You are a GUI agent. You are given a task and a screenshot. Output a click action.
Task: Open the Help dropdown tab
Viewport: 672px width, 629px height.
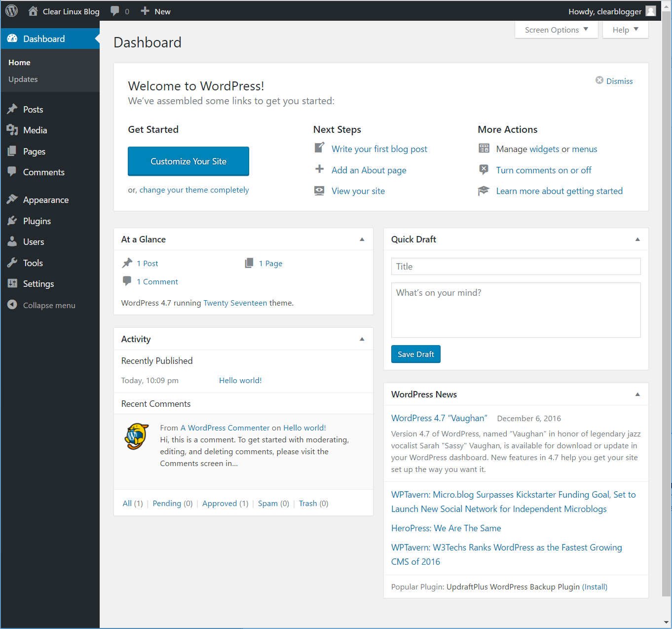point(626,30)
